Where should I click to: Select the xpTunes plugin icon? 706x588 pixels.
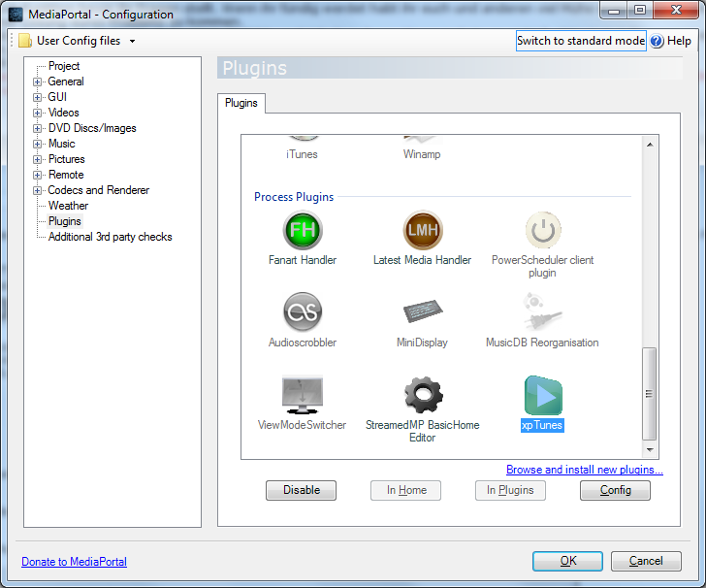pyautogui.click(x=543, y=395)
